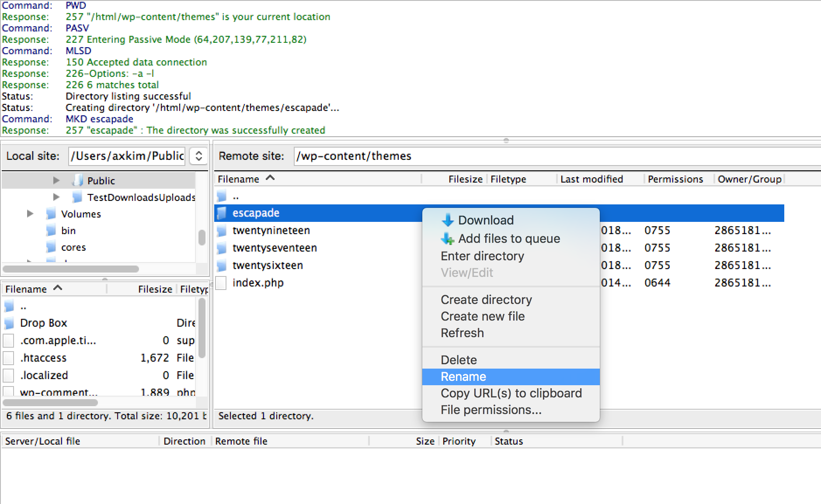This screenshot has height=504, width=821.
Task: Click Permissions column header
Action: pos(679,179)
